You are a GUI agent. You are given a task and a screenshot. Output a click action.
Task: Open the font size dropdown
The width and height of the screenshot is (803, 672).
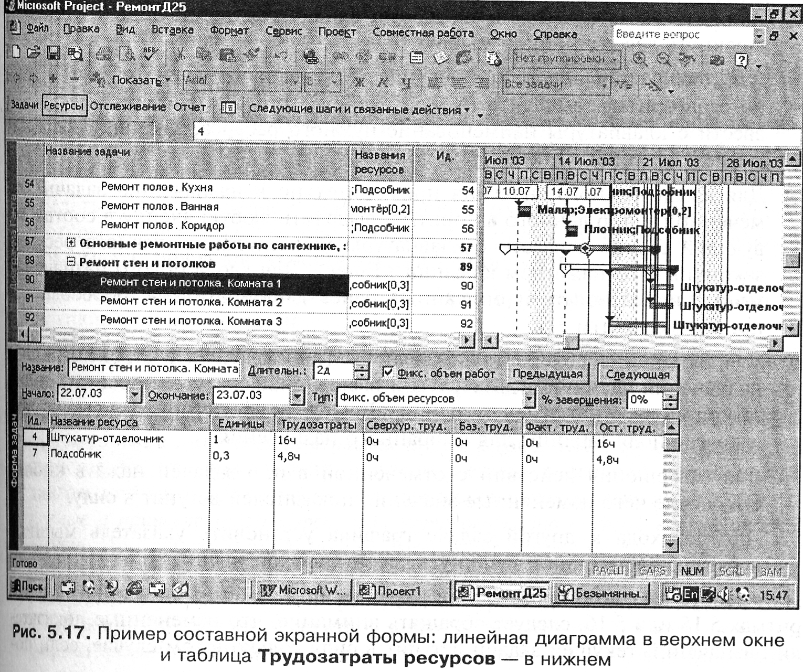(x=336, y=82)
